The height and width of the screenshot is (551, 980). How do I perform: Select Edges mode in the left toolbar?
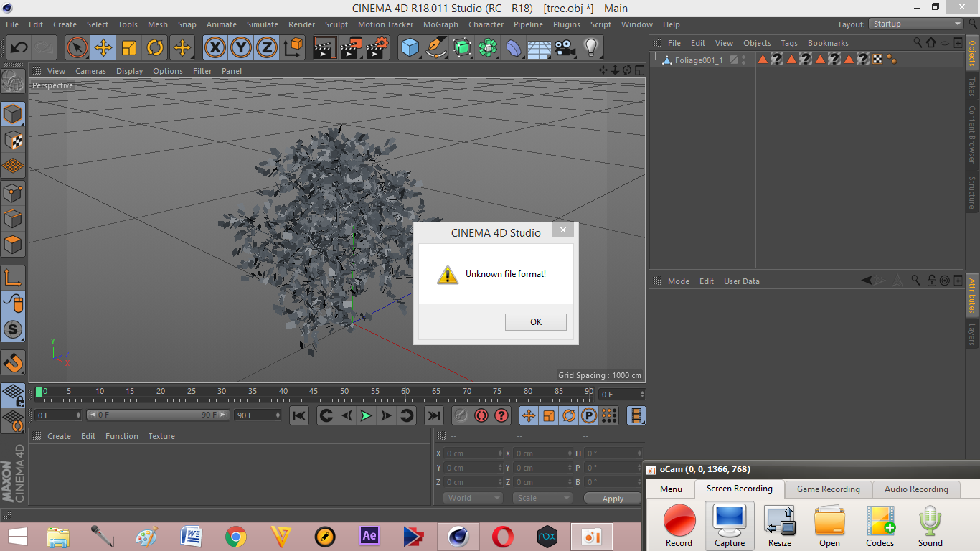tap(13, 218)
